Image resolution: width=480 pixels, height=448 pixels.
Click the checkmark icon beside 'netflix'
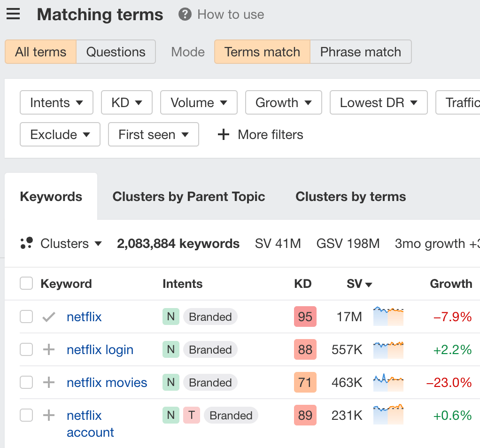click(48, 317)
